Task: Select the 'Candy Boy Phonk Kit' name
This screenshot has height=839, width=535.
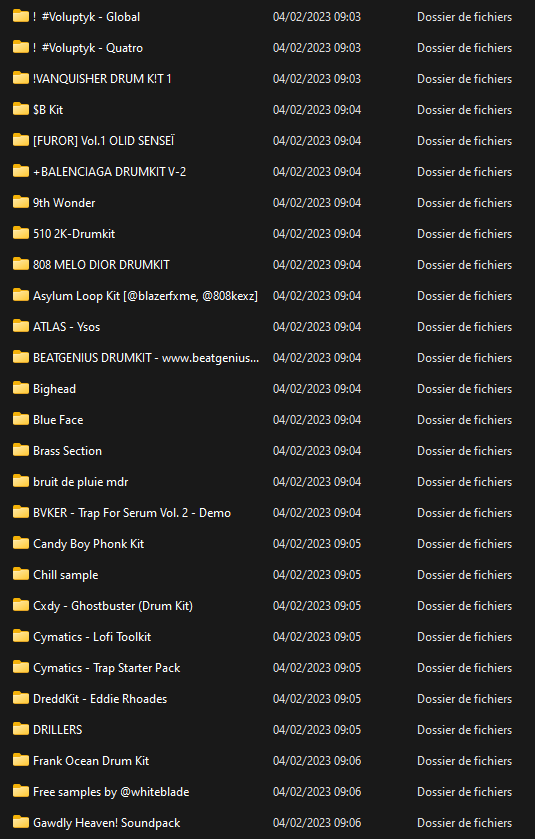Action: (89, 544)
